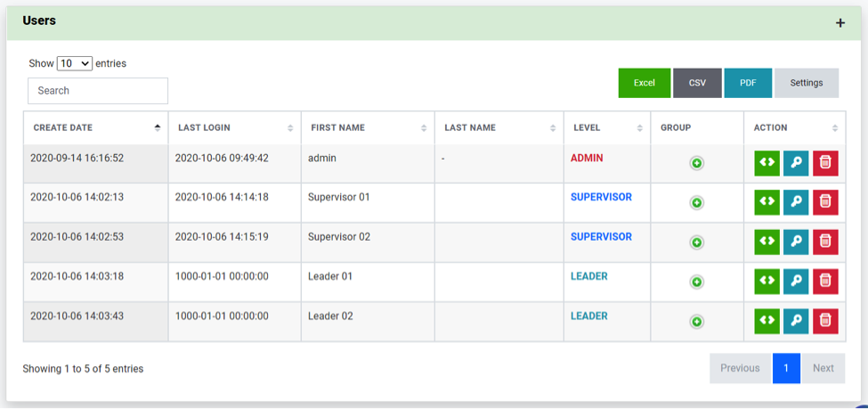
Task: Click create date 2020-10-06 14:03:18
Action: [77, 276]
